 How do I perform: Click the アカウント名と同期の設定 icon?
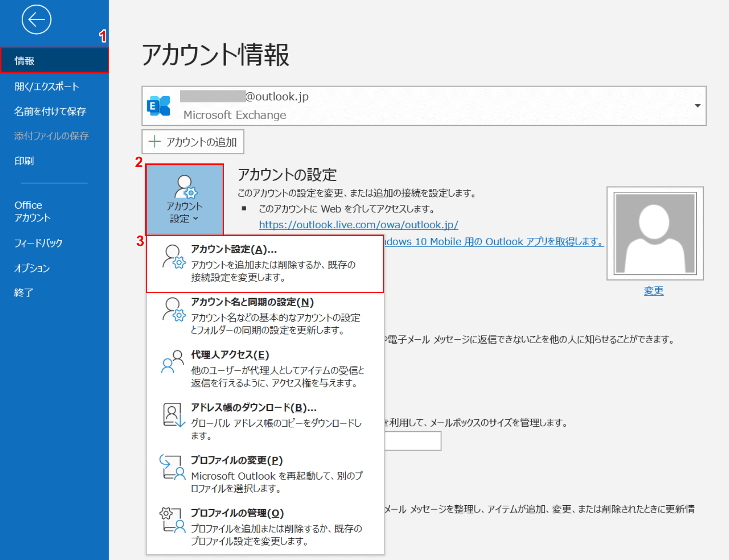click(x=173, y=309)
